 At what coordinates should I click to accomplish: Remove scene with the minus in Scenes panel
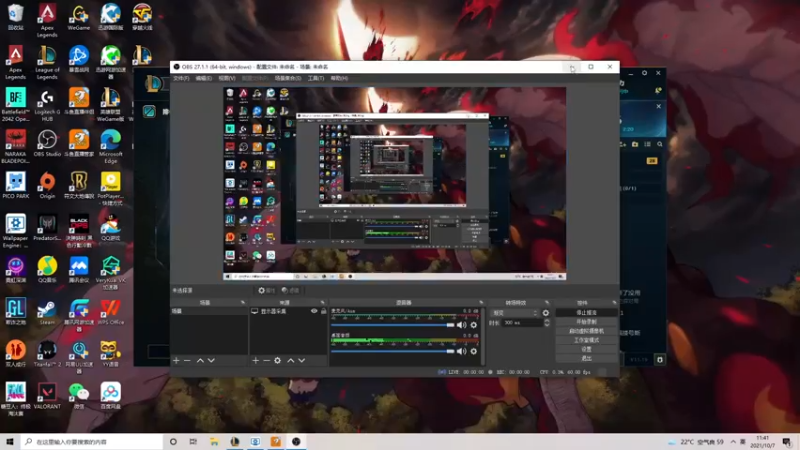(187, 360)
